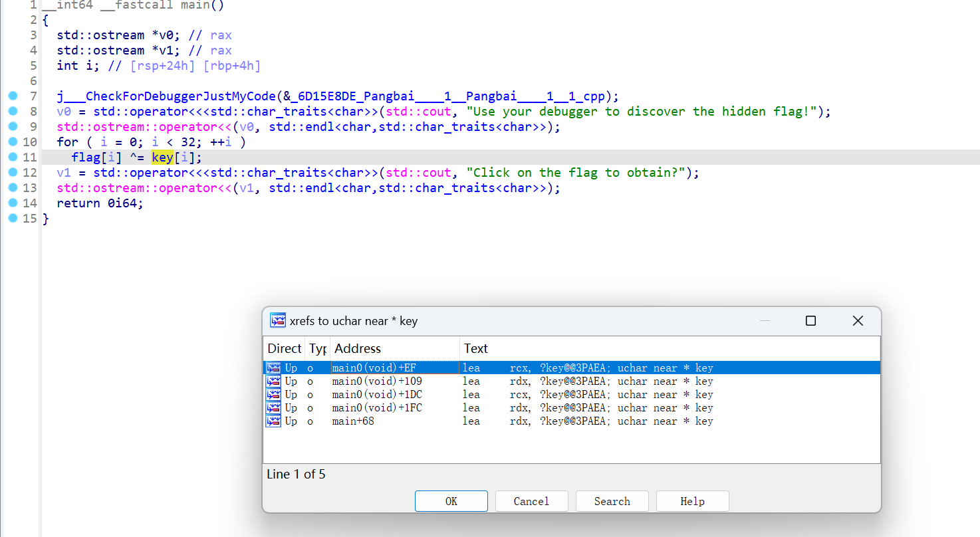Click the icon beside main0(void)+EF xref

pyautogui.click(x=273, y=368)
